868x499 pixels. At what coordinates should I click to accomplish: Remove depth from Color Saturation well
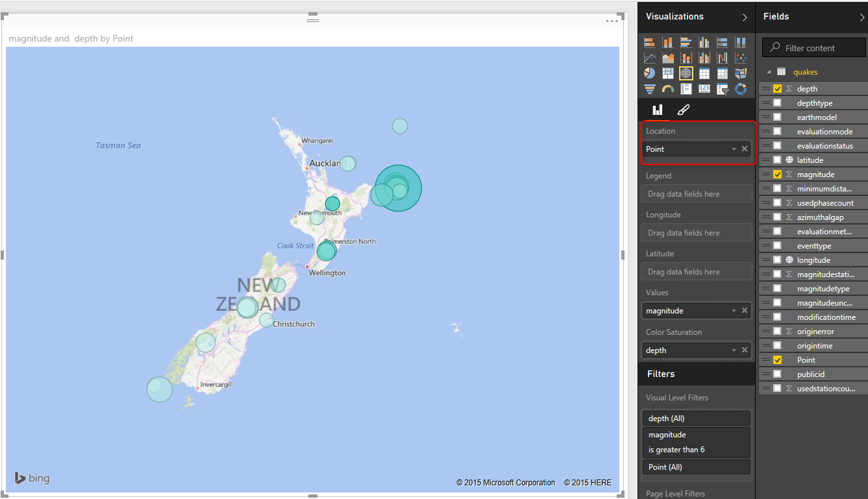(x=745, y=350)
